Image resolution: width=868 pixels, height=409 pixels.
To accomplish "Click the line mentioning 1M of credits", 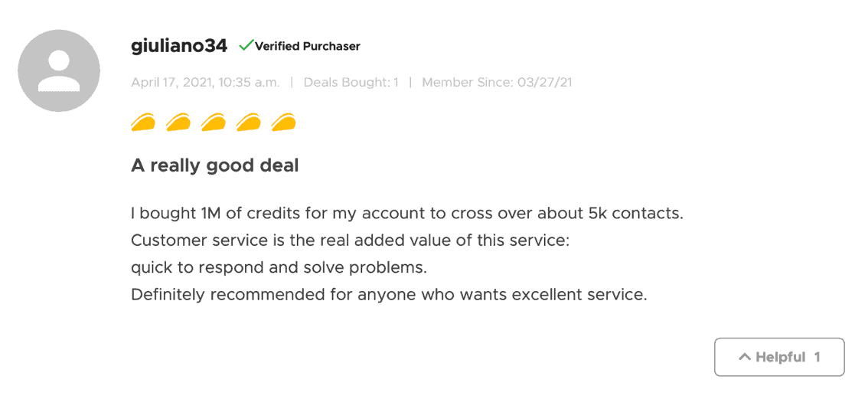I will [x=407, y=214].
